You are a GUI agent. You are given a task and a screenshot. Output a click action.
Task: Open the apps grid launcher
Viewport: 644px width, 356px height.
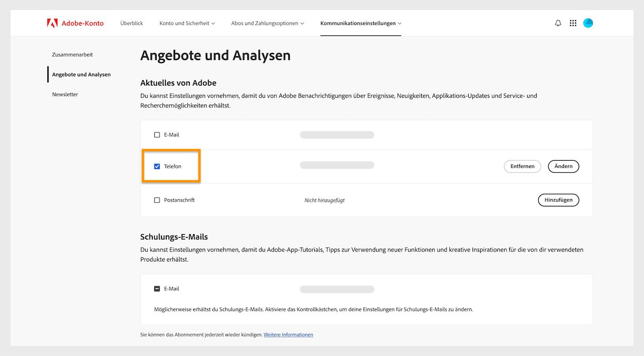coord(573,23)
